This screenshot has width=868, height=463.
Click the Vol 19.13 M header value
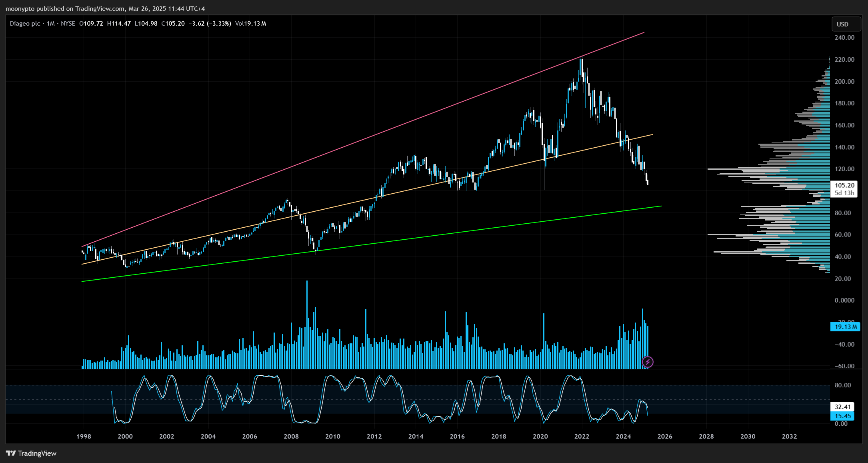251,24
